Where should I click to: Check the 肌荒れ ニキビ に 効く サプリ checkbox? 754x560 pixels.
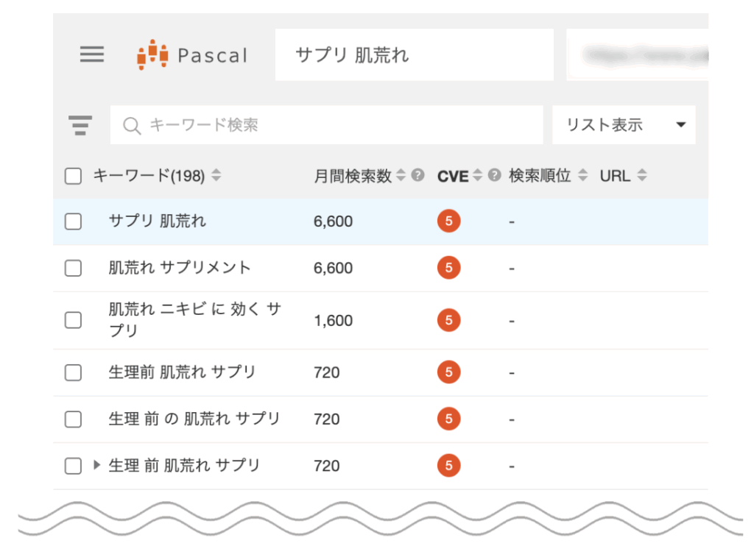coord(72,320)
